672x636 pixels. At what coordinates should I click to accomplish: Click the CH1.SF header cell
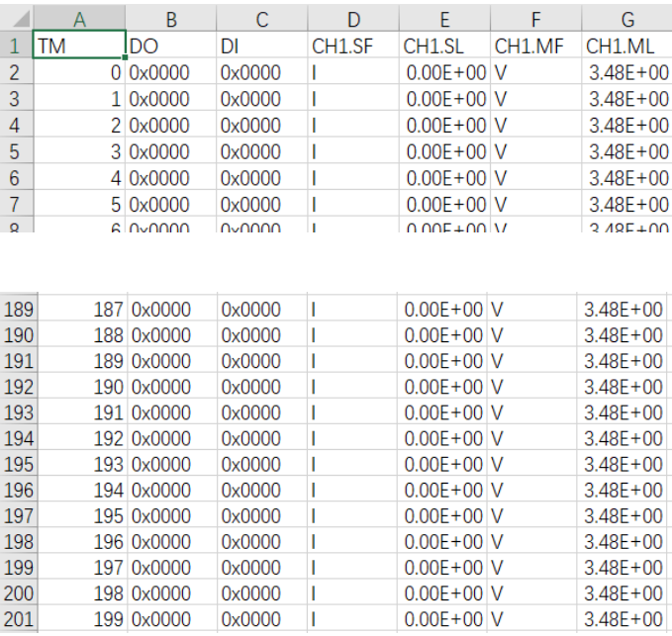pyautogui.click(x=353, y=45)
